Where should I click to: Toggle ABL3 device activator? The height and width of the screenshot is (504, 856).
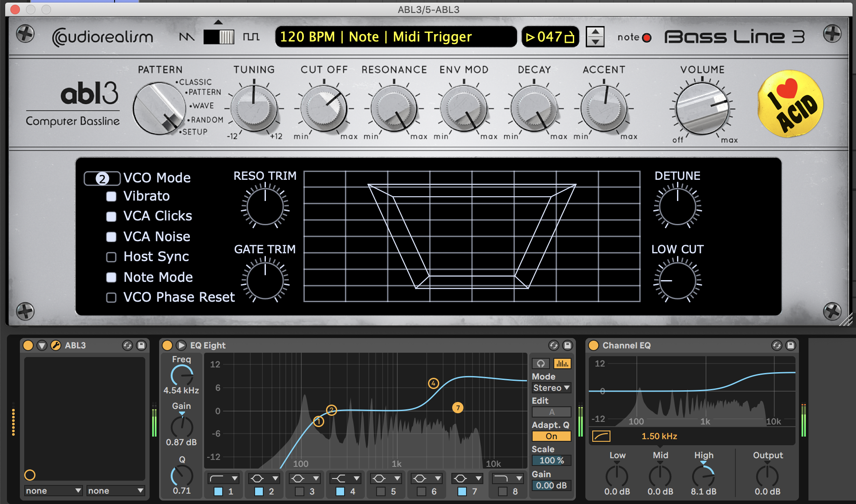28,345
